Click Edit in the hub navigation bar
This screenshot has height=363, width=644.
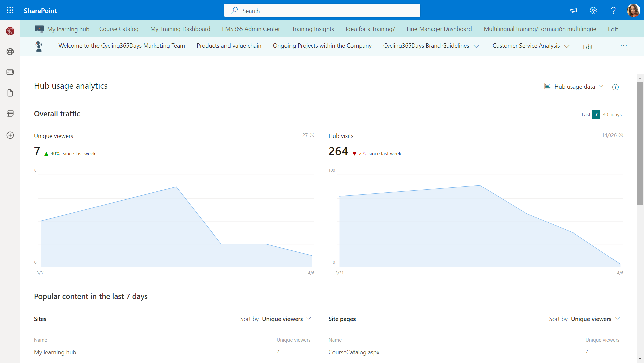pyautogui.click(x=613, y=29)
